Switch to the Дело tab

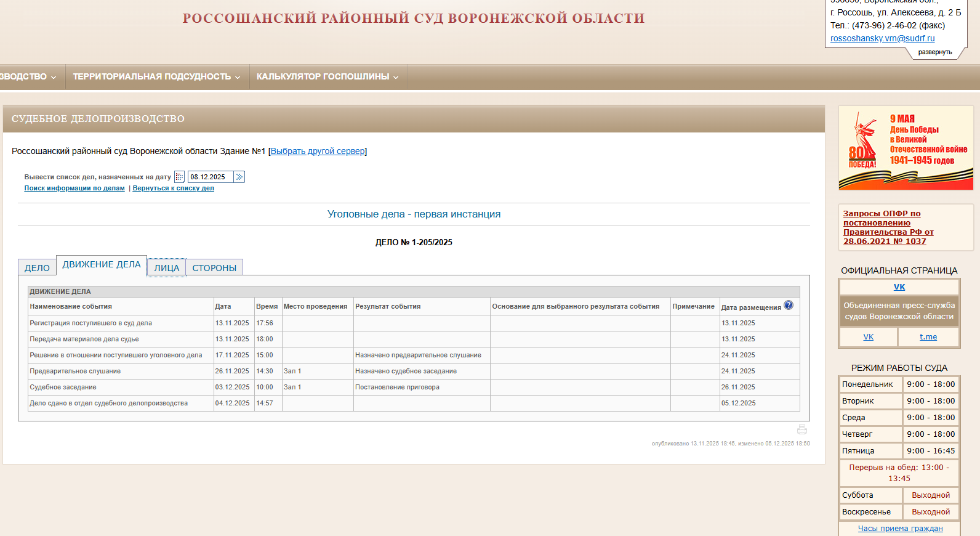tap(37, 268)
